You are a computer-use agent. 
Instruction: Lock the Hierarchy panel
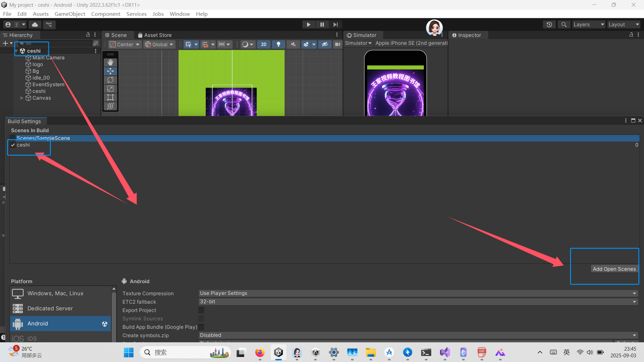[88, 35]
